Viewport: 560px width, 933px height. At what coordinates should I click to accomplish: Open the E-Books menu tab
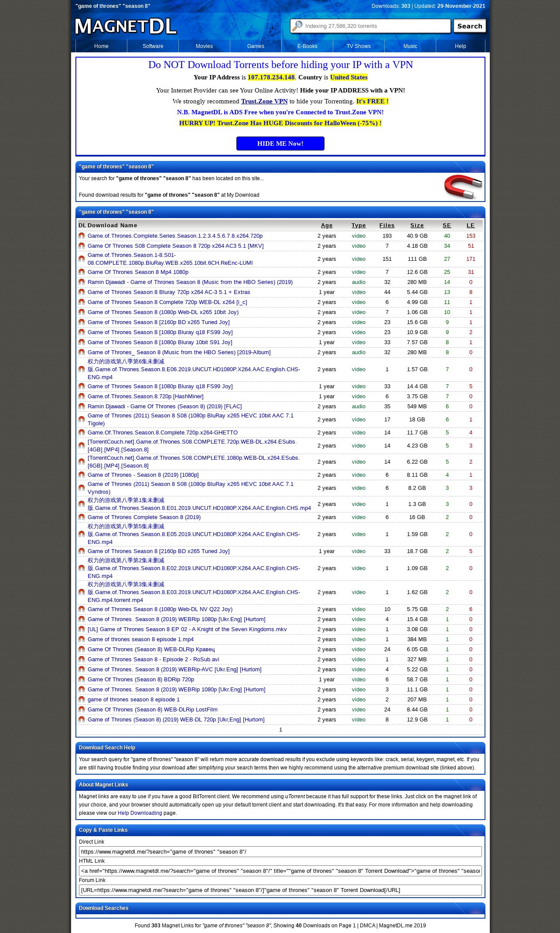tap(307, 46)
